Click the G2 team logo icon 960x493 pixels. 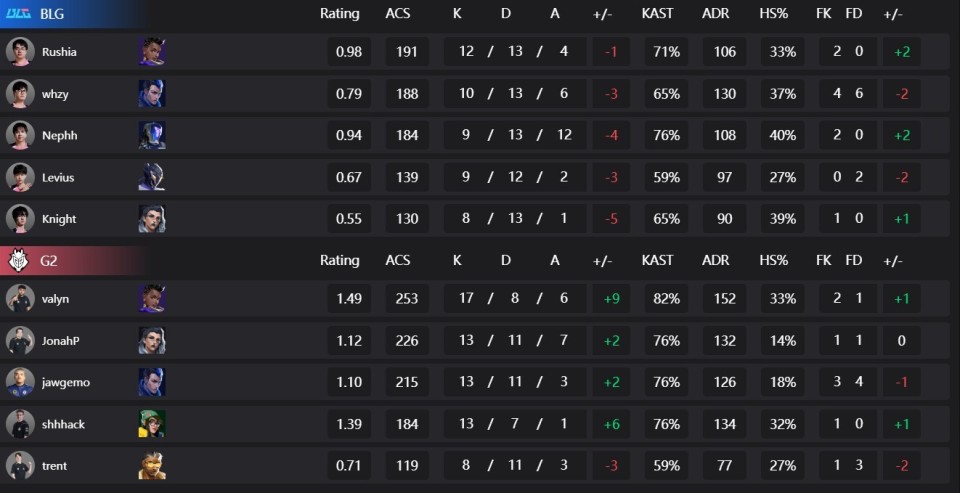click(x=18, y=261)
